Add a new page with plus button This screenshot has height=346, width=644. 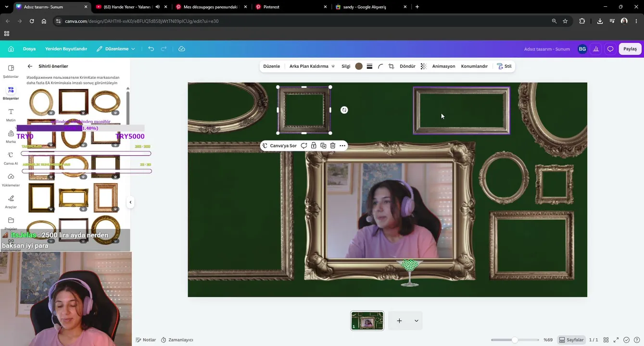point(399,321)
